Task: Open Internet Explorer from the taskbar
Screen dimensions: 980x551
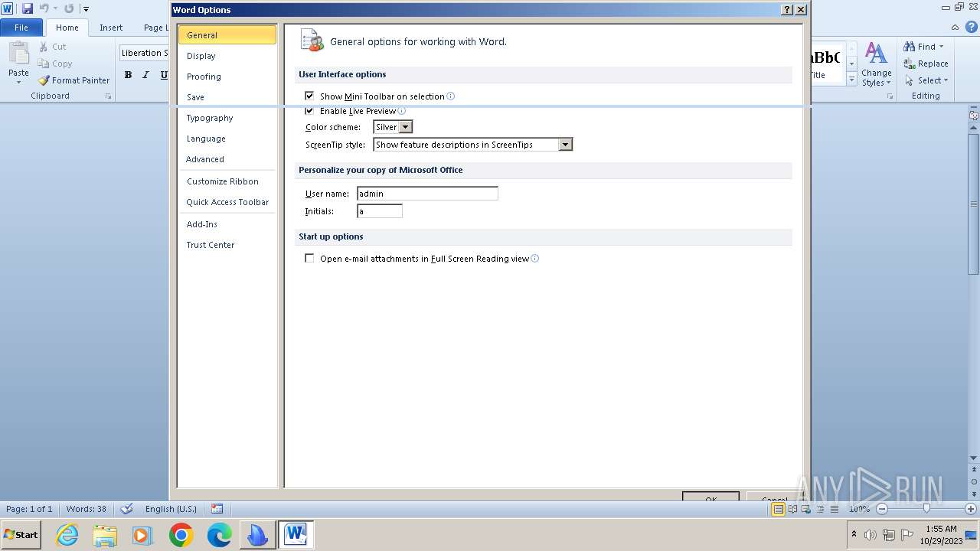Action: (x=67, y=535)
